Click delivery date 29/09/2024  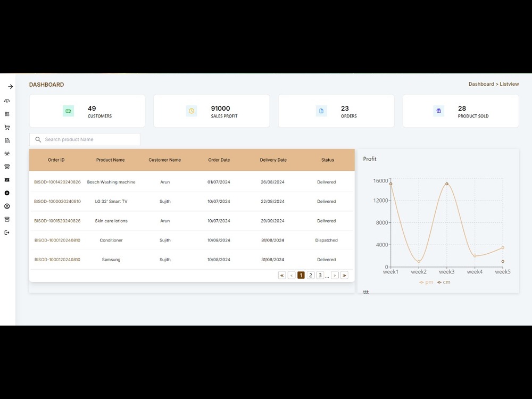273,221
